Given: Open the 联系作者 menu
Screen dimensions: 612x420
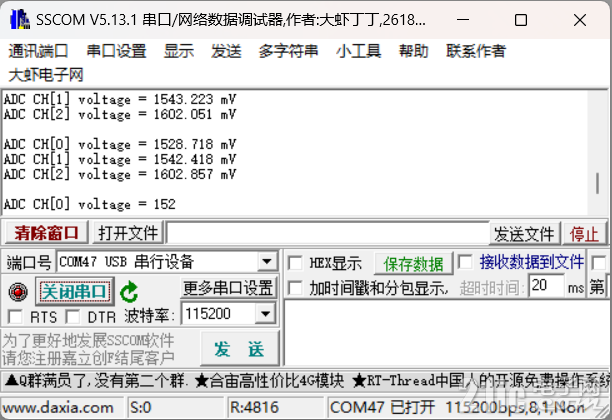Looking at the screenshot, I should point(476,51).
